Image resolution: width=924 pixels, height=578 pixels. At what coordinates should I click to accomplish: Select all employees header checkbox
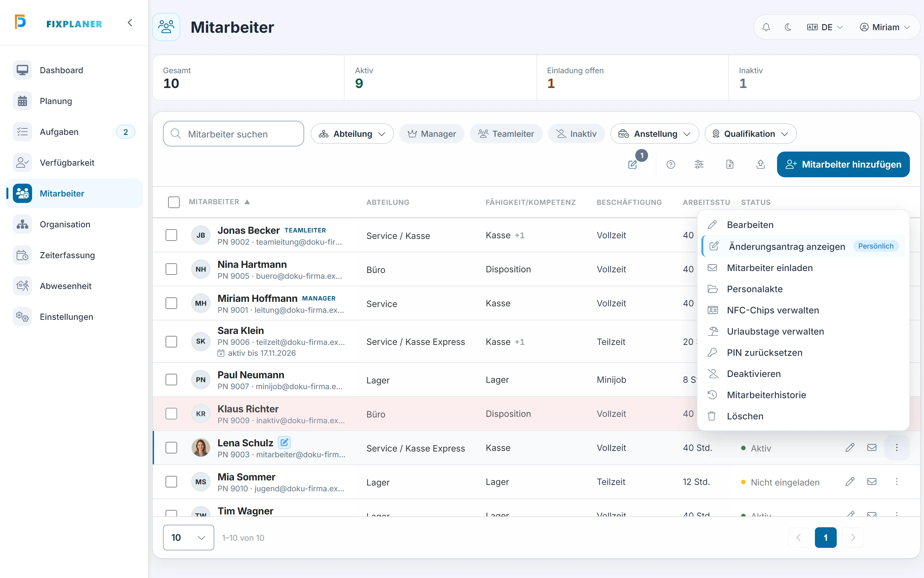[174, 202]
